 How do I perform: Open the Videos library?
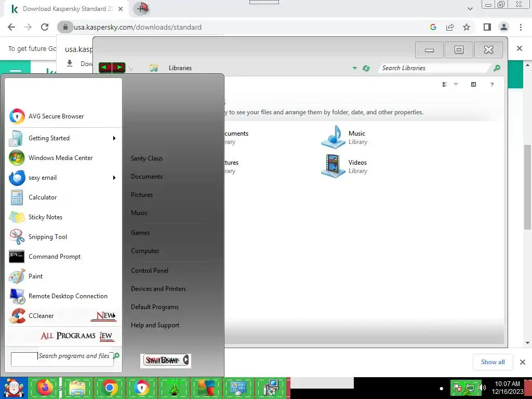(x=344, y=166)
